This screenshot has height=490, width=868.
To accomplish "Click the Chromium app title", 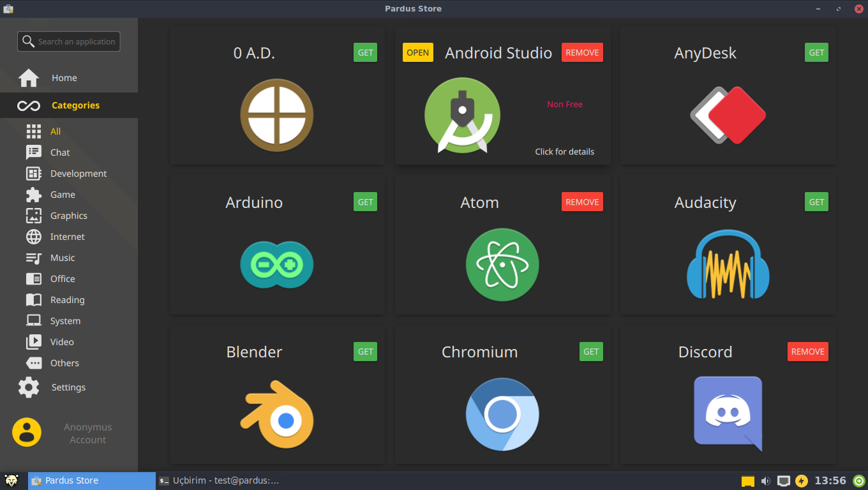I will coord(480,352).
